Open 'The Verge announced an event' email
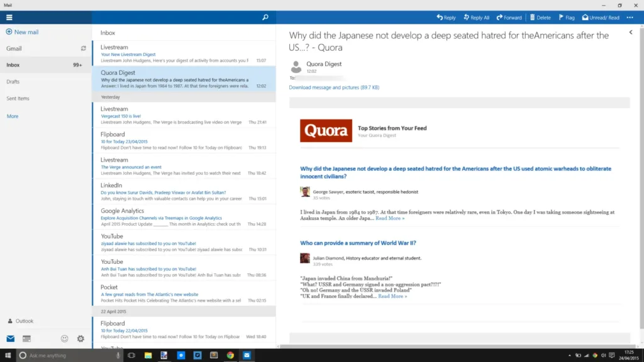644x362 pixels. coord(184,166)
